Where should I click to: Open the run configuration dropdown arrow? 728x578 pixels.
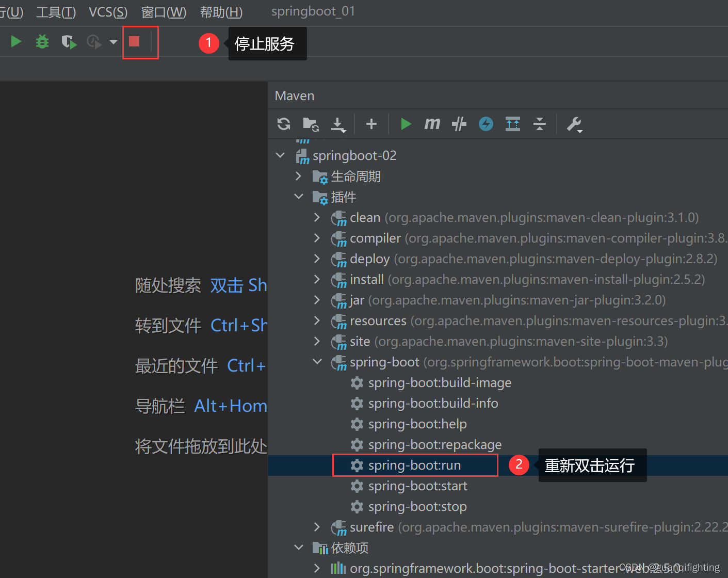click(114, 42)
